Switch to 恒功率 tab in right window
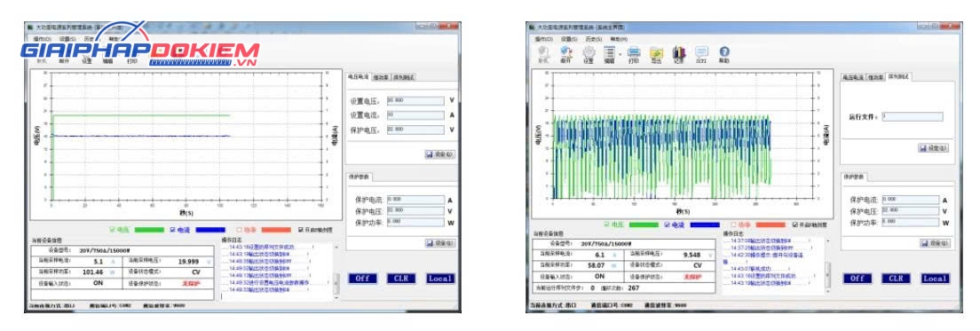Image resolution: width=980 pixels, height=331 pixels. point(875,77)
